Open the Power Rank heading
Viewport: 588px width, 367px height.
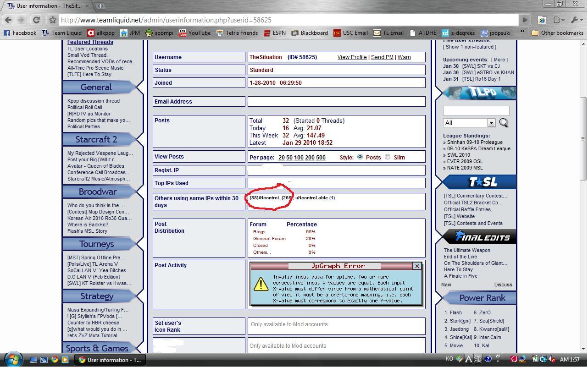coord(482,298)
